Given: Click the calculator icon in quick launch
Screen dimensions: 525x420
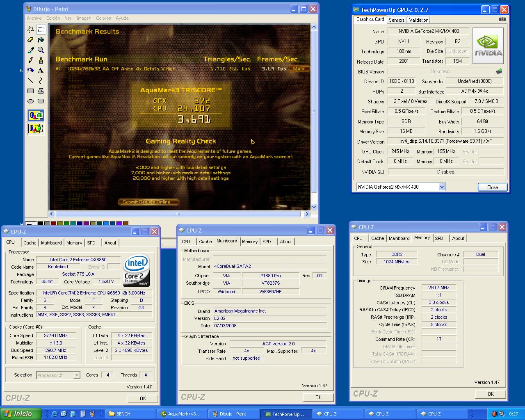Looking at the screenshot, I should point(82,414).
